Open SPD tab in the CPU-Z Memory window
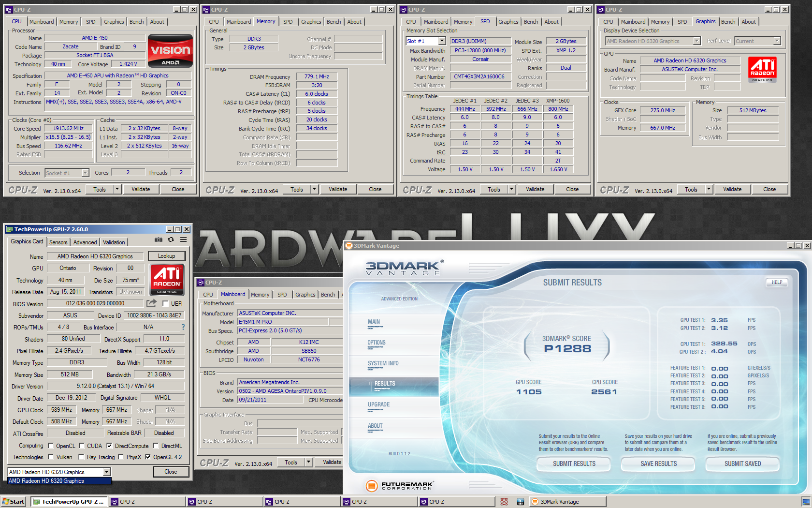Viewport: 812px width, 508px height. pyautogui.click(x=288, y=22)
